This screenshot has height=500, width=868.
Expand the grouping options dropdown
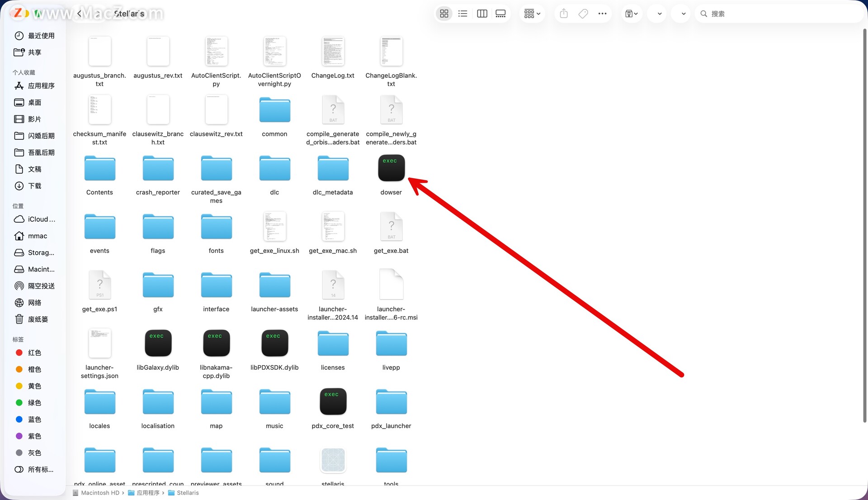click(532, 14)
